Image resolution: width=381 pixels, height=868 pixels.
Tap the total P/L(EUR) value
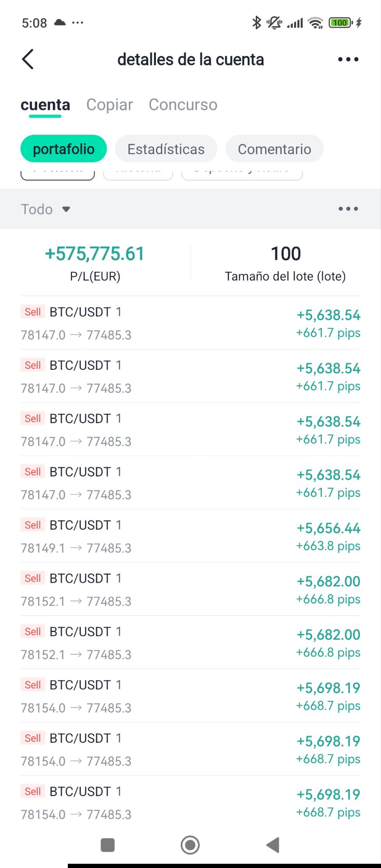pos(95,254)
